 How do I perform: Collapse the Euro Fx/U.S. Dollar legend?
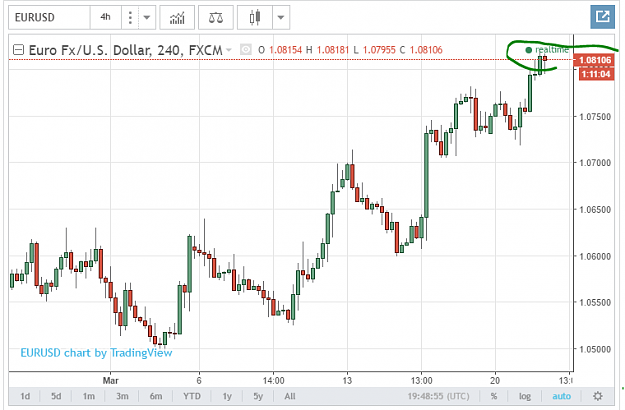pos(18,50)
